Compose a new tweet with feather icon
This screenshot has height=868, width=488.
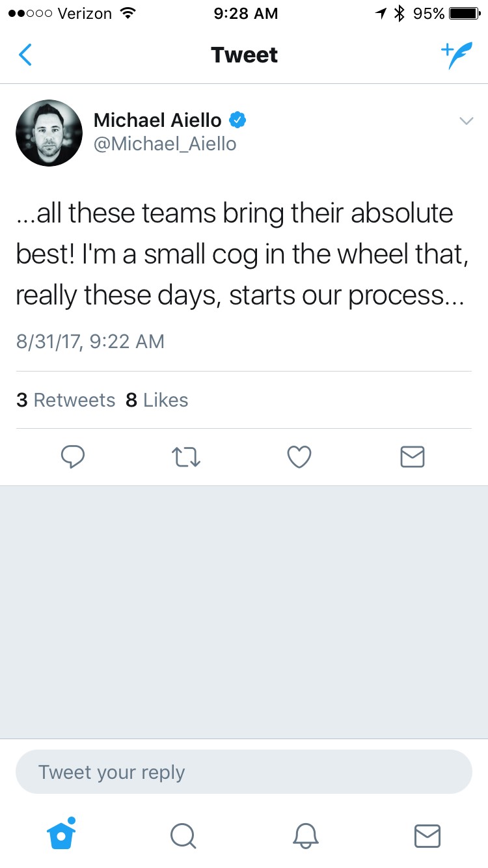click(x=456, y=56)
